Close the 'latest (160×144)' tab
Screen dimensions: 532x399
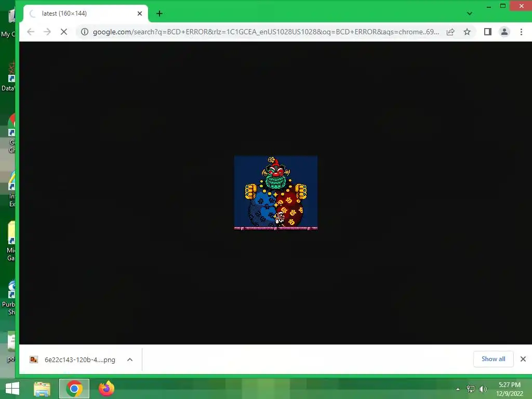pyautogui.click(x=139, y=14)
